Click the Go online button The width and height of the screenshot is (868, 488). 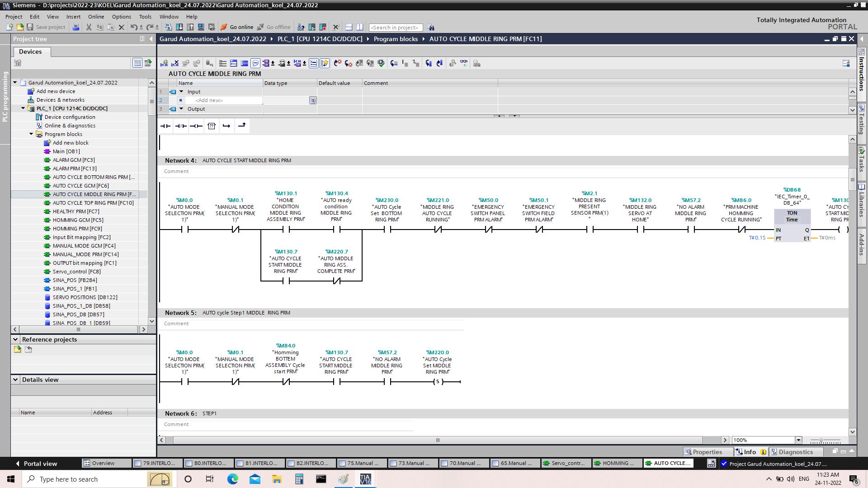click(x=236, y=27)
